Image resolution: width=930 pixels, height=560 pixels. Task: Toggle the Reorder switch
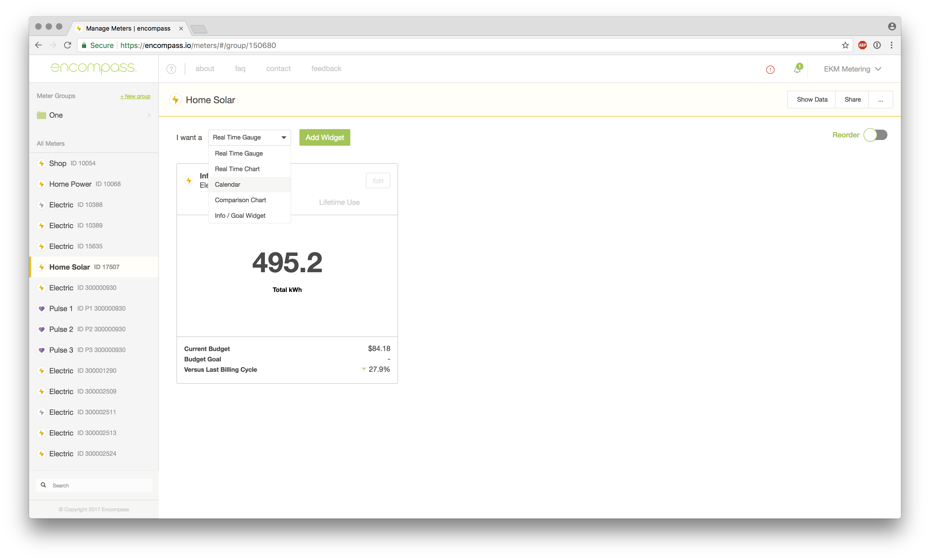(x=875, y=135)
